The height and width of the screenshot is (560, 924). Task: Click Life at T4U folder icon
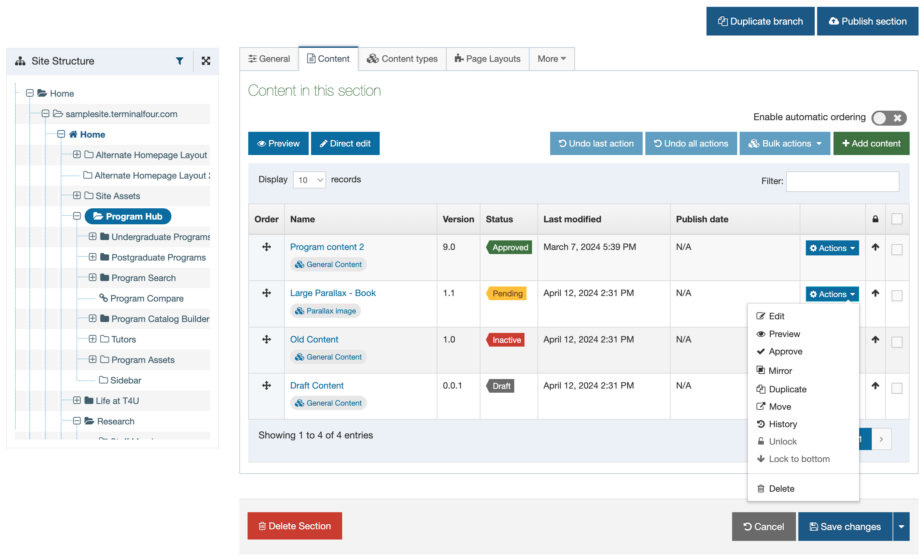pyautogui.click(x=89, y=400)
